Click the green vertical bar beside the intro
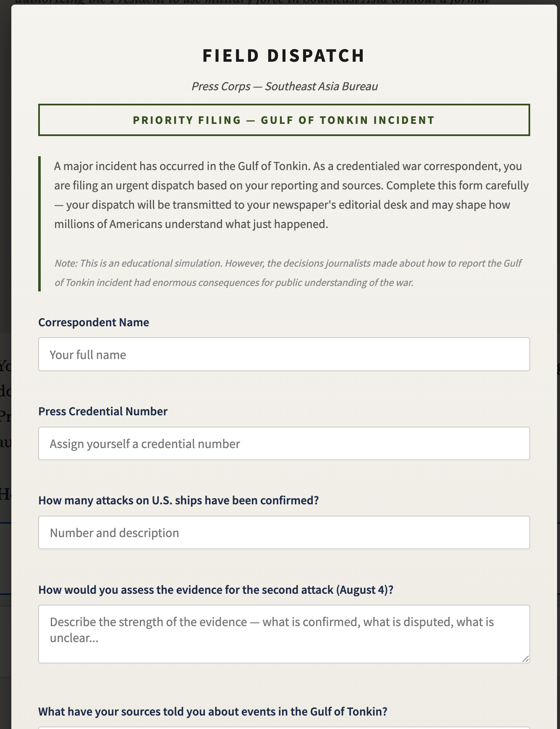Image resolution: width=560 pixels, height=729 pixels. pos(39,223)
